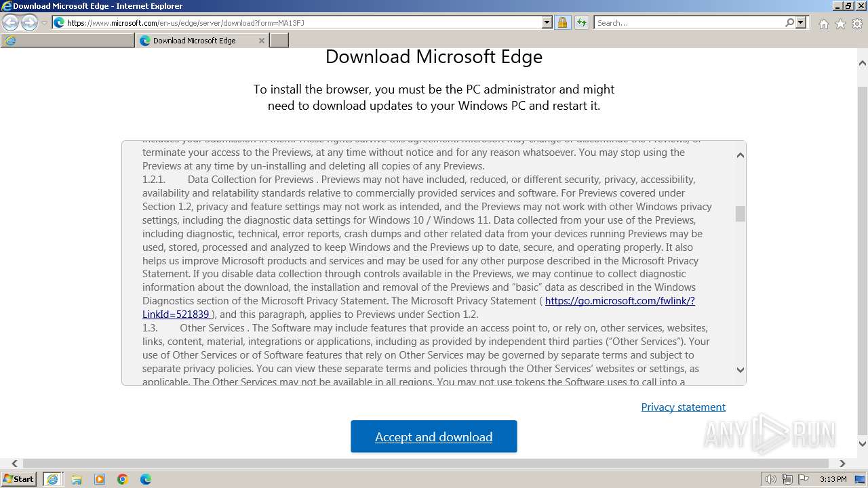
Task: Minimize the Internet Explorer window
Action: (x=836, y=6)
